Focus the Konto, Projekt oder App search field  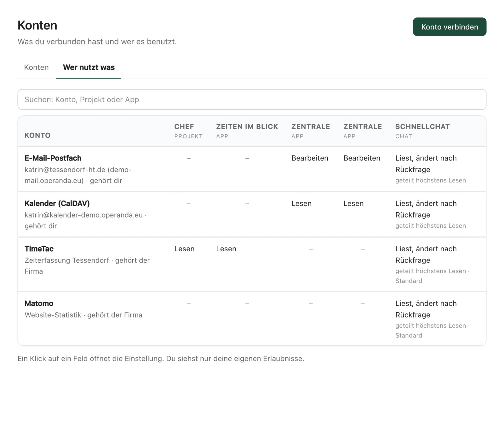tap(252, 100)
